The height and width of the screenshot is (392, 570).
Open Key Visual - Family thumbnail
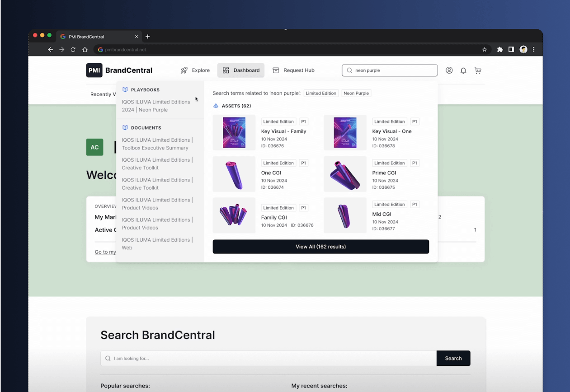[234, 133]
